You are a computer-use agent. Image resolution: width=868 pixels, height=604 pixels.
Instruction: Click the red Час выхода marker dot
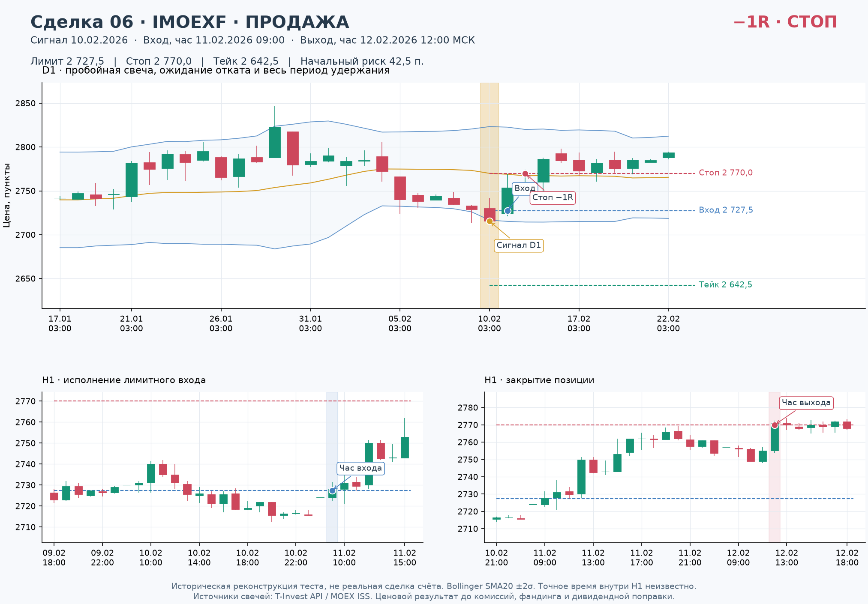point(775,425)
